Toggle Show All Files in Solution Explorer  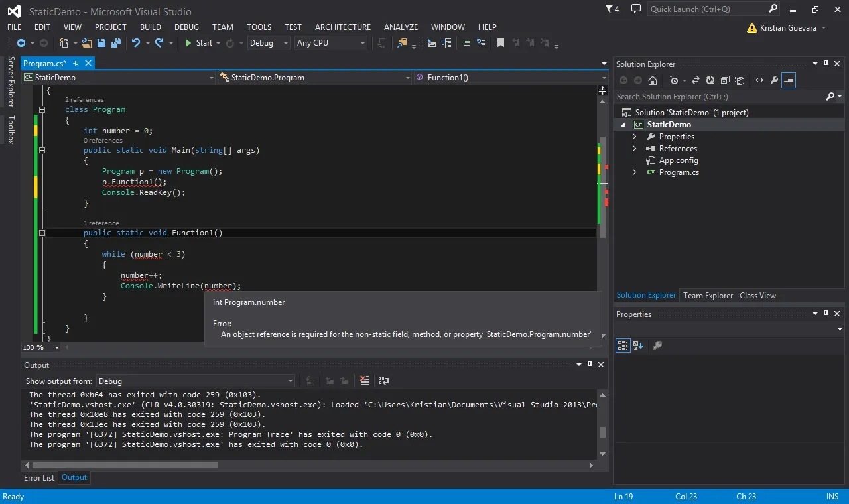point(739,80)
